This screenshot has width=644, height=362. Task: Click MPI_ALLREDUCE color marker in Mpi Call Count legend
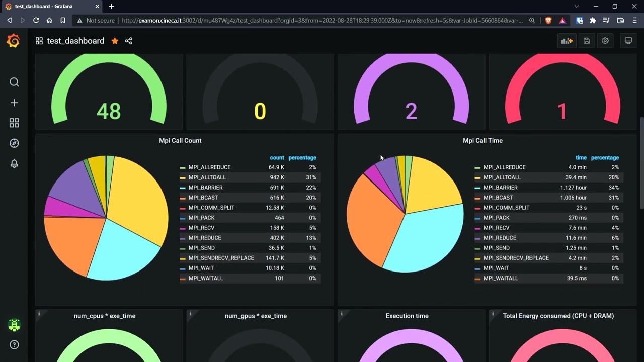coord(183,167)
